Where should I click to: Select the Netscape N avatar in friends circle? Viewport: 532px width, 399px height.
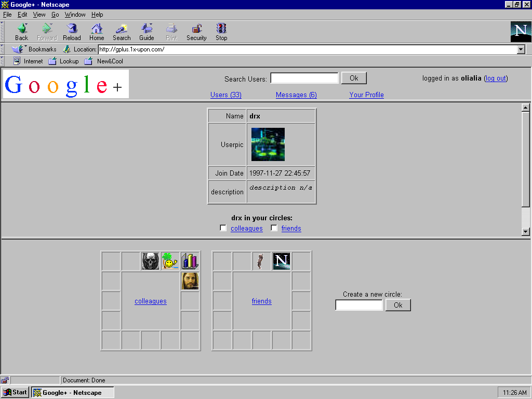tap(281, 261)
